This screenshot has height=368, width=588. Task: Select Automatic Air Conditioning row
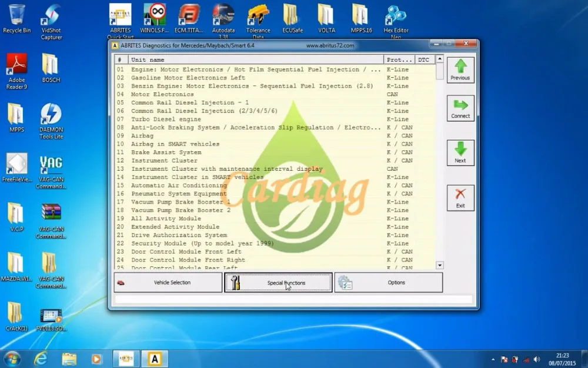(x=275, y=185)
